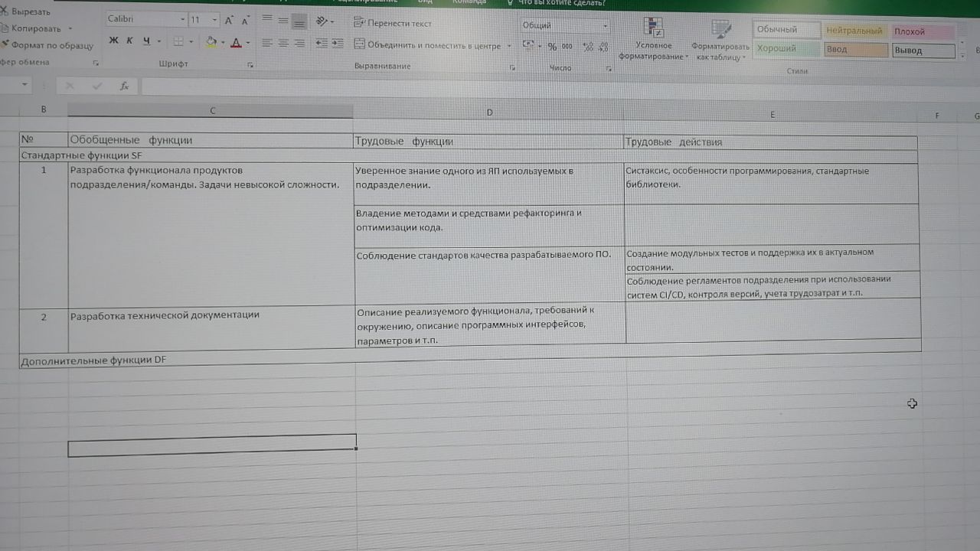The width and height of the screenshot is (980, 551).
Task: Align text to bottom
Action: click(299, 20)
